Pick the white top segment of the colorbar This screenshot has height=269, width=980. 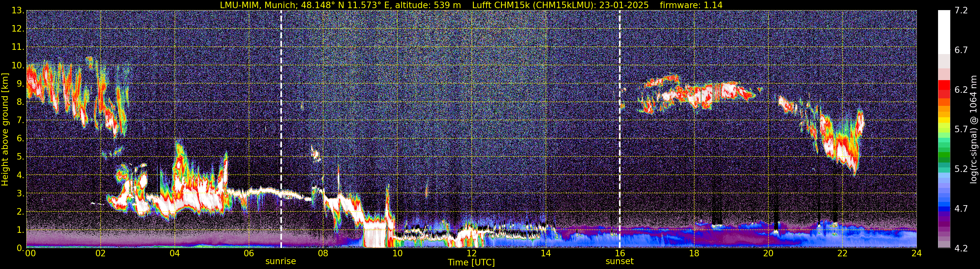click(x=944, y=32)
